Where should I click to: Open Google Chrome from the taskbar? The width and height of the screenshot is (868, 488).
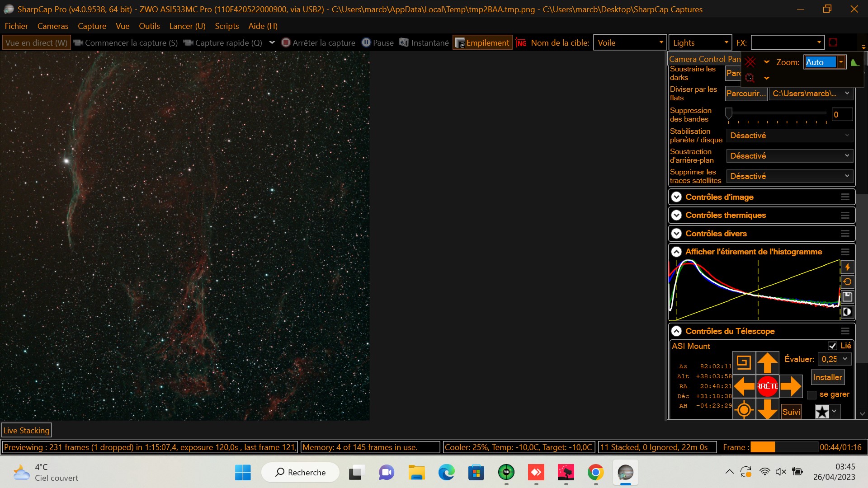(595, 473)
